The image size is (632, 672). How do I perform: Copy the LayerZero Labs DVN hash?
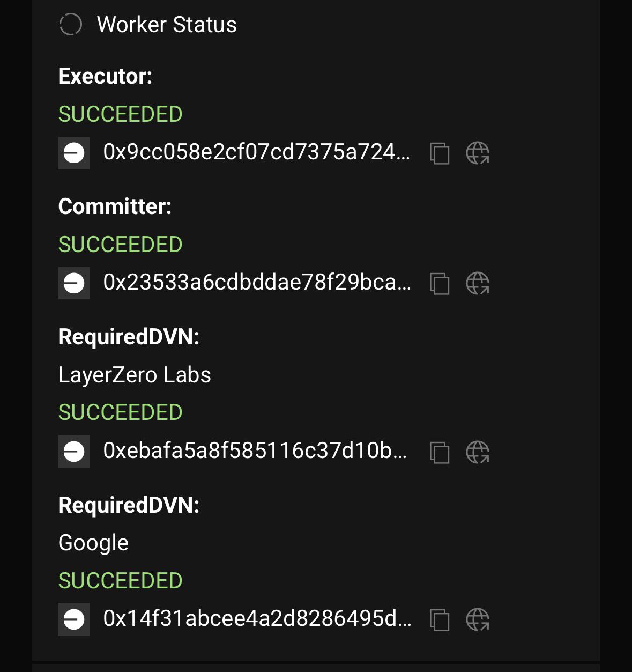click(x=440, y=452)
